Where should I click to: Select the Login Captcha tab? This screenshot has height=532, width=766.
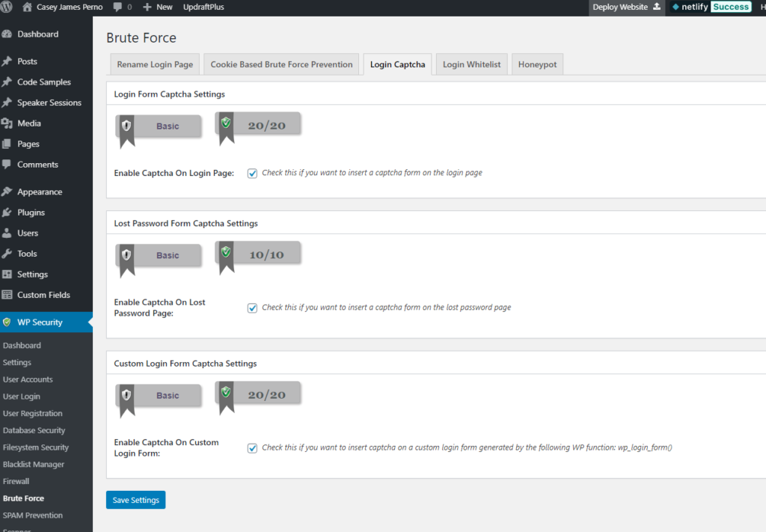[x=398, y=64]
